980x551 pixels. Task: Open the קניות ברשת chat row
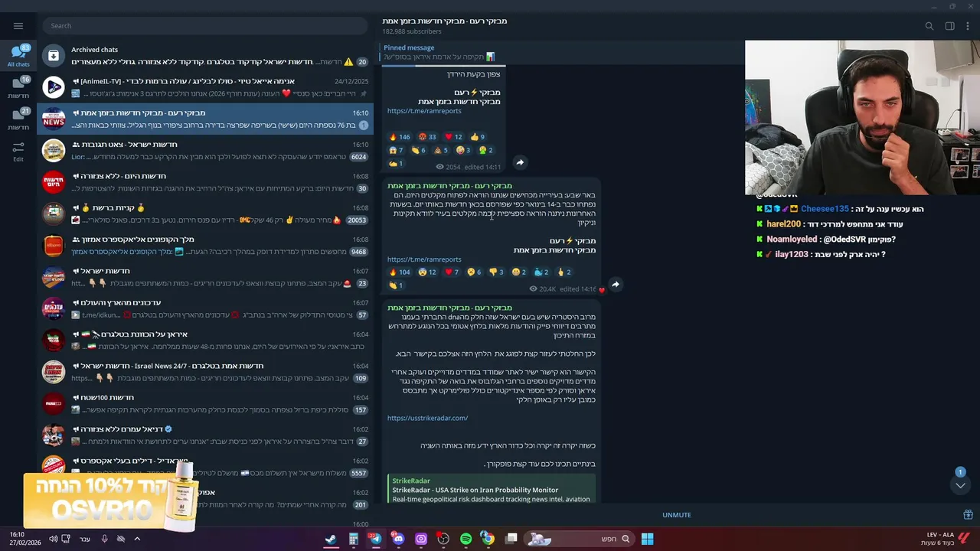[205, 214]
